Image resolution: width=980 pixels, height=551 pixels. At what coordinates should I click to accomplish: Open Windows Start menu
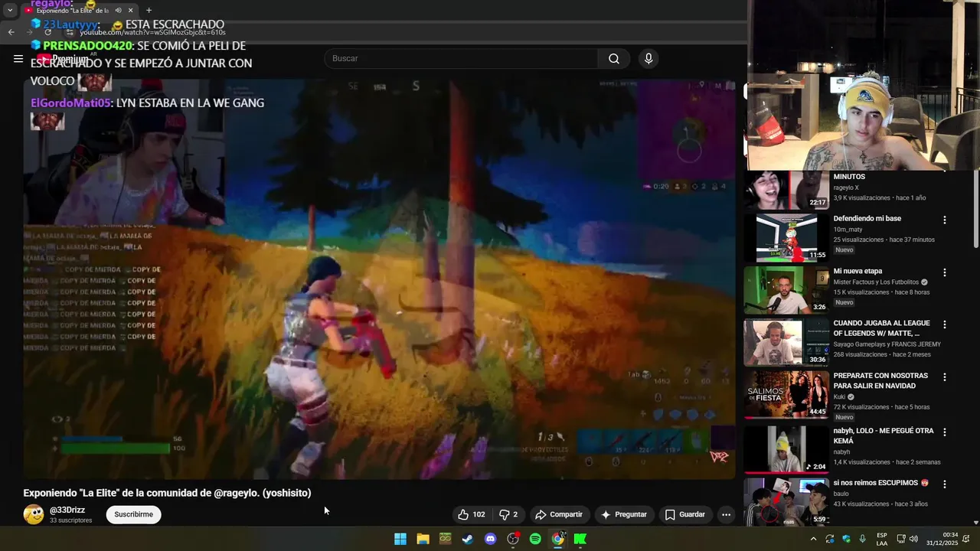tap(400, 539)
